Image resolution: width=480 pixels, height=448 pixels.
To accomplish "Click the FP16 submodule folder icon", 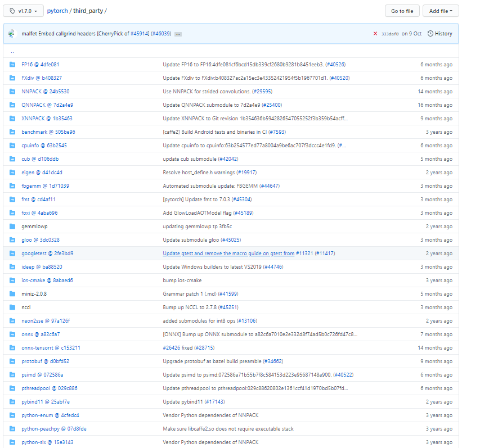I will [12, 65].
